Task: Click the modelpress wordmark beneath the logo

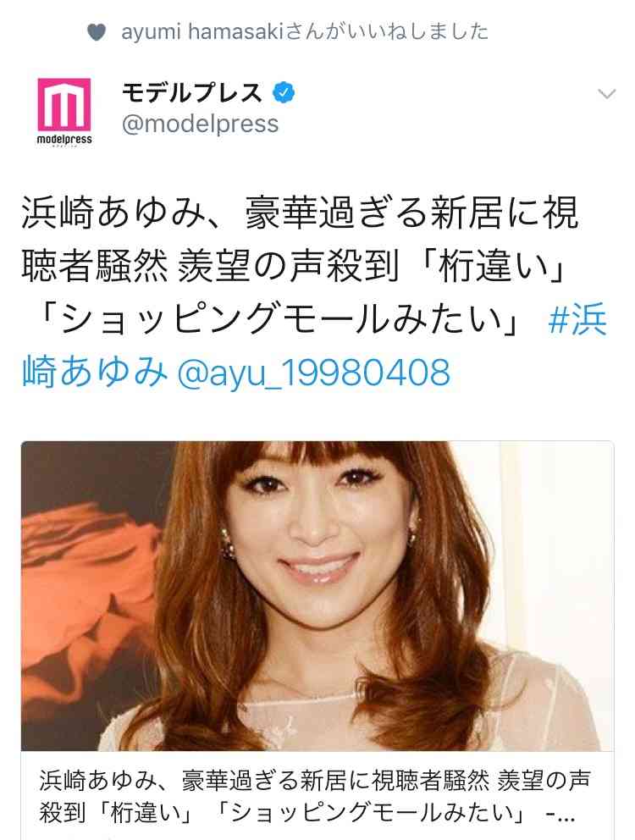Action: (x=63, y=140)
